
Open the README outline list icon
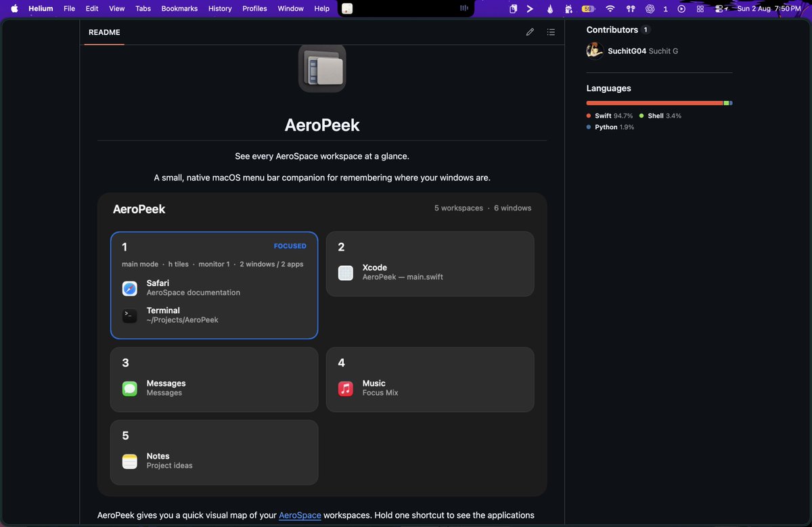click(551, 32)
